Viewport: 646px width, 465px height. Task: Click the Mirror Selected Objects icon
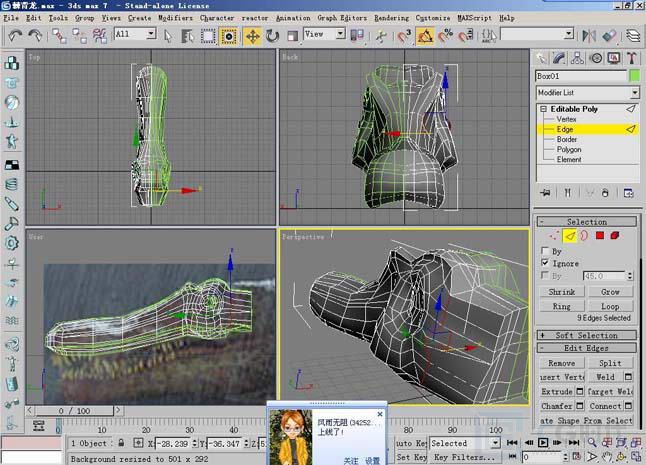[x=589, y=36]
